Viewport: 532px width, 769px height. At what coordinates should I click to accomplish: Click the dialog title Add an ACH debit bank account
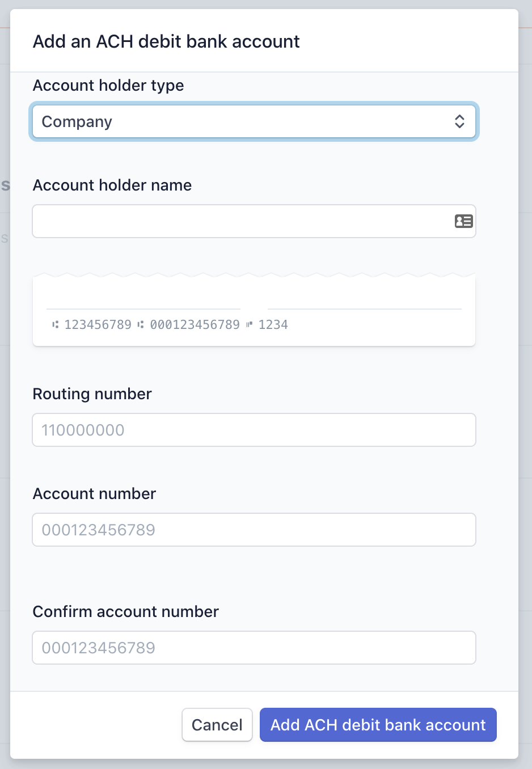tap(166, 41)
